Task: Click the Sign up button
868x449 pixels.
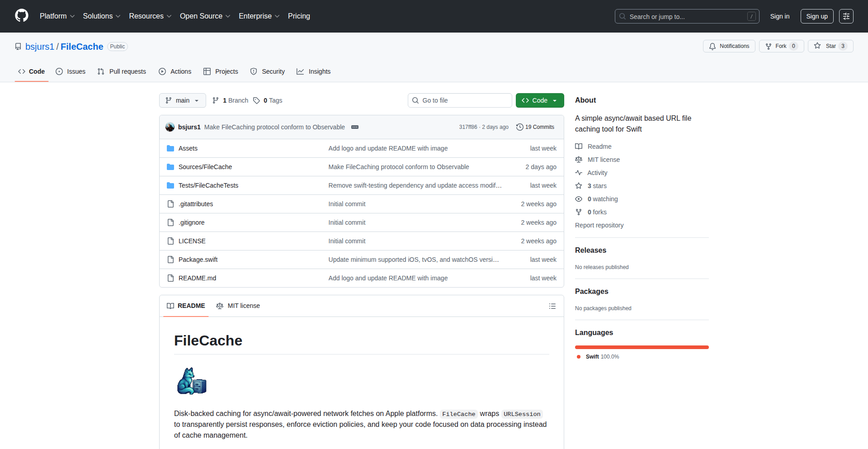Action: click(x=816, y=16)
